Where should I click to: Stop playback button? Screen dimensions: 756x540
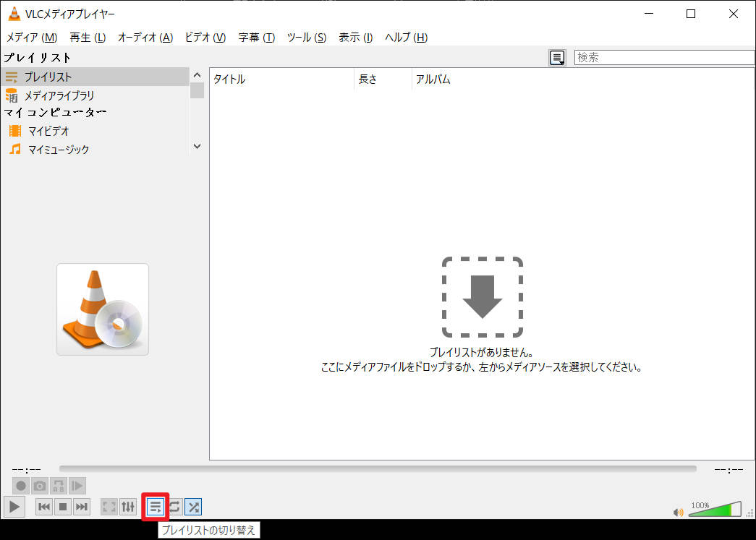pos(63,507)
